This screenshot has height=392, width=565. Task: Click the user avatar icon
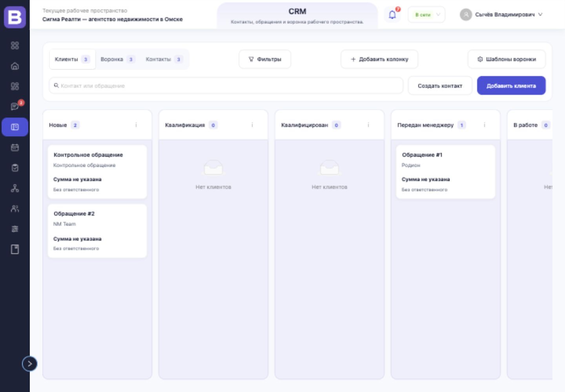point(466,15)
